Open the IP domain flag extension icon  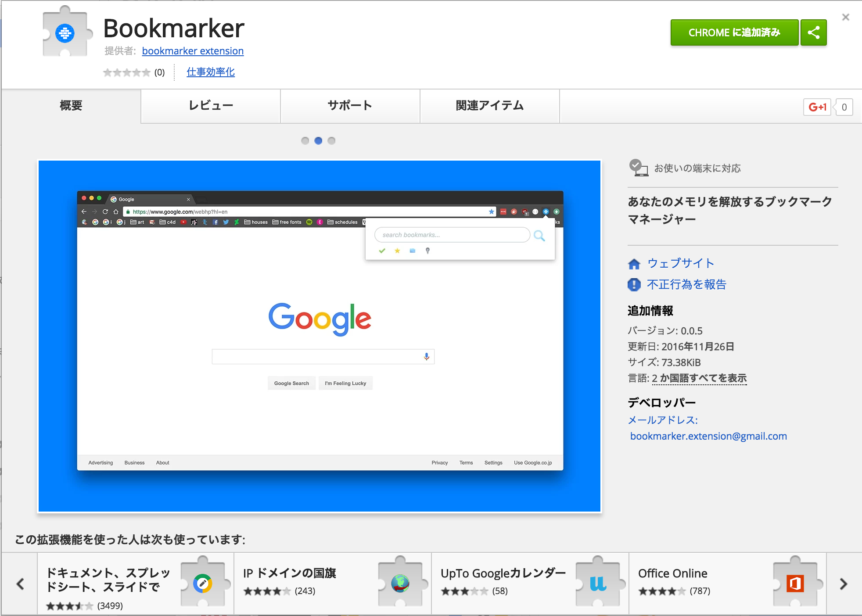(x=400, y=583)
